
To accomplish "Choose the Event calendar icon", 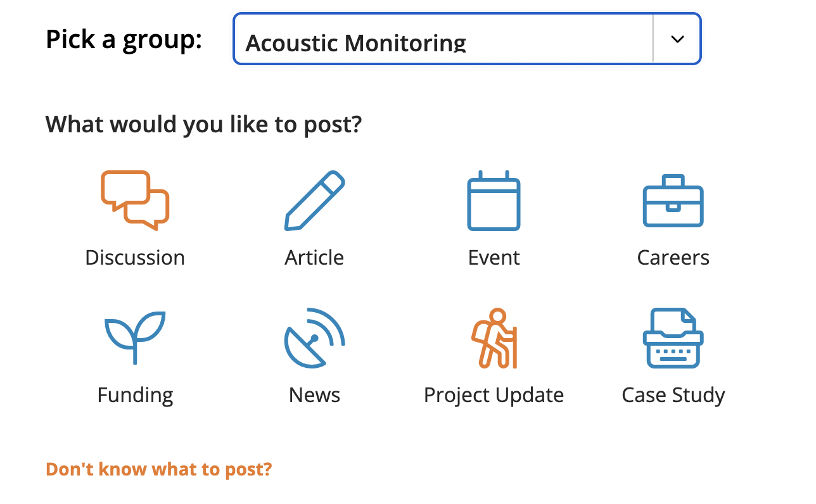I will [x=494, y=200].
